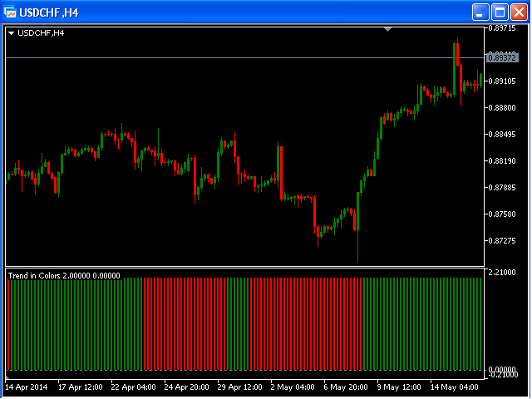Click the small triangle marker at indicator bottom-left
The image size is (532, 399).
pyautogui.click(x=7, y=377)
